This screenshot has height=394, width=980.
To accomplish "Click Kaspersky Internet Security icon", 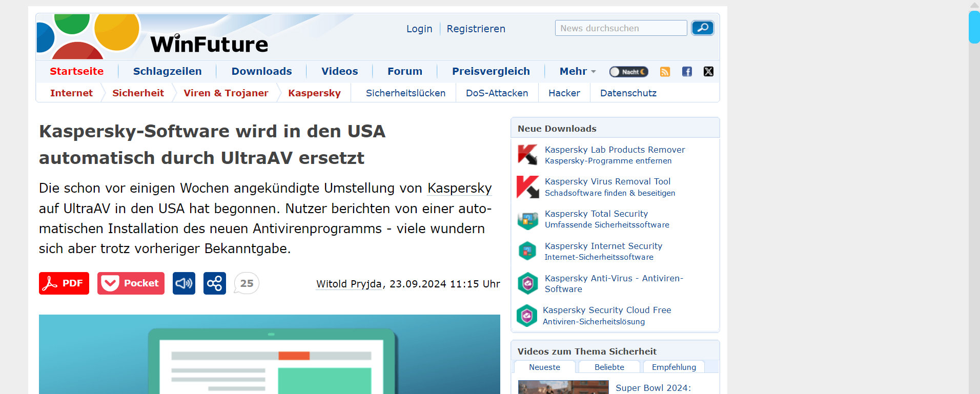I will coord(528,251).
